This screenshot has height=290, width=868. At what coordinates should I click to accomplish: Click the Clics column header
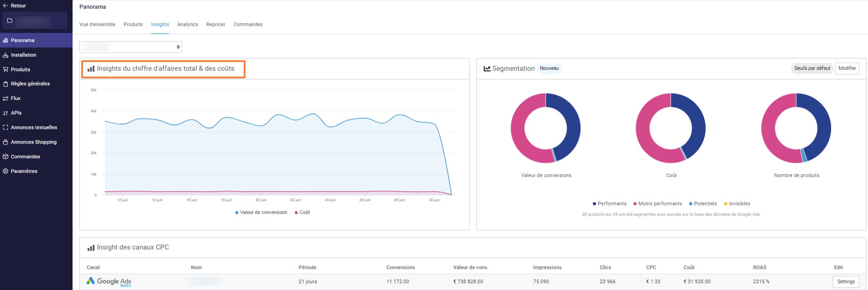point(605,268)
